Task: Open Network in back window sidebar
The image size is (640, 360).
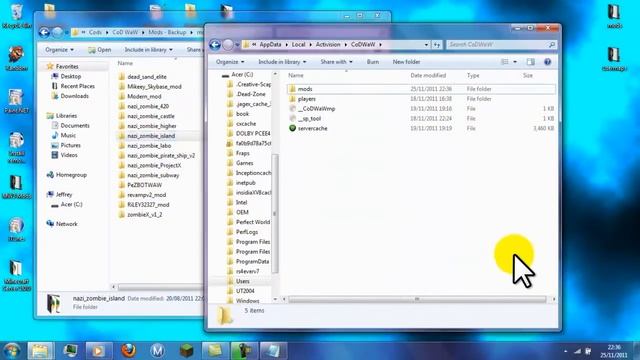Action: 67,224
